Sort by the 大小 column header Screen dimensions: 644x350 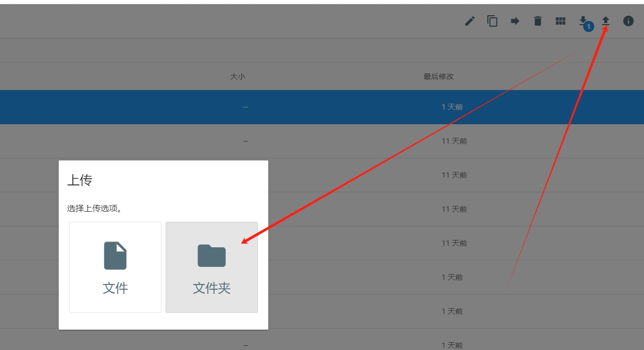[237, 76]
